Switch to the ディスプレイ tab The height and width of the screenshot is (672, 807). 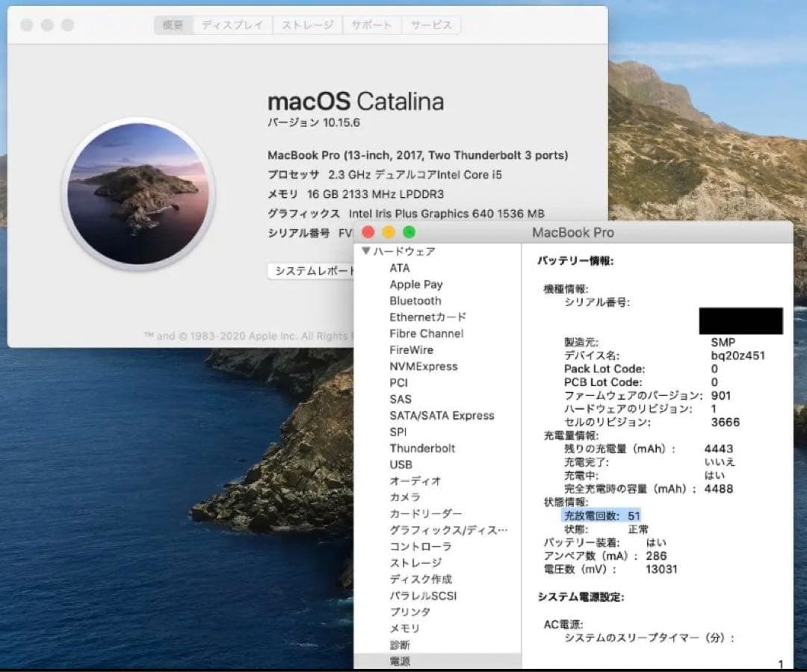232,25
